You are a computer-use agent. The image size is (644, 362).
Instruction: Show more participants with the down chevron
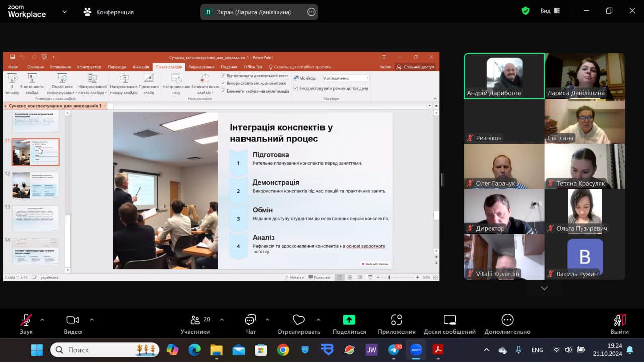544,288
